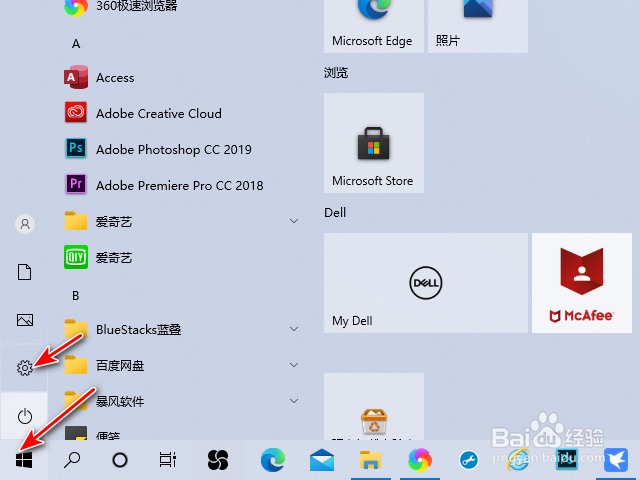
Task: Click the user account avatar icon
Action: 25,224
